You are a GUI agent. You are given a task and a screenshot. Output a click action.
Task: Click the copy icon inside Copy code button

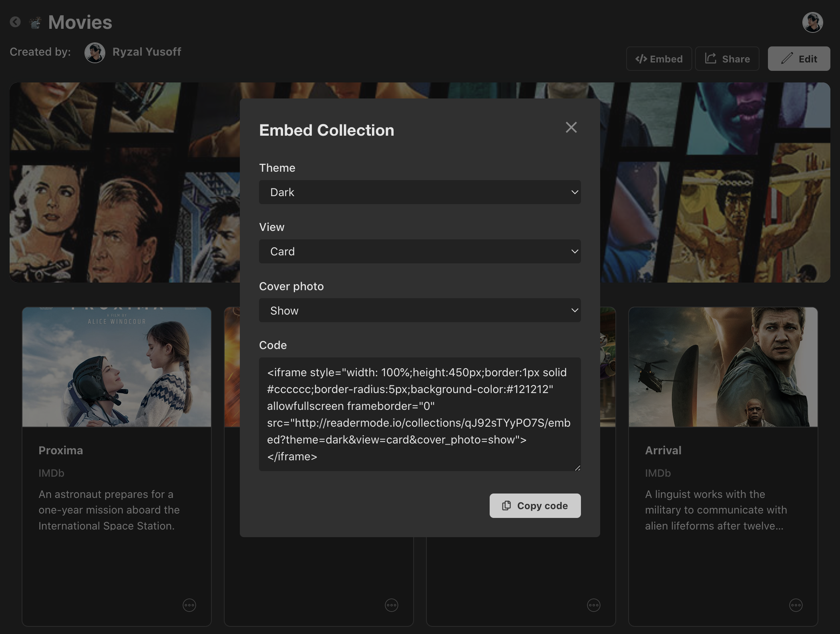[x=506, y=506]
